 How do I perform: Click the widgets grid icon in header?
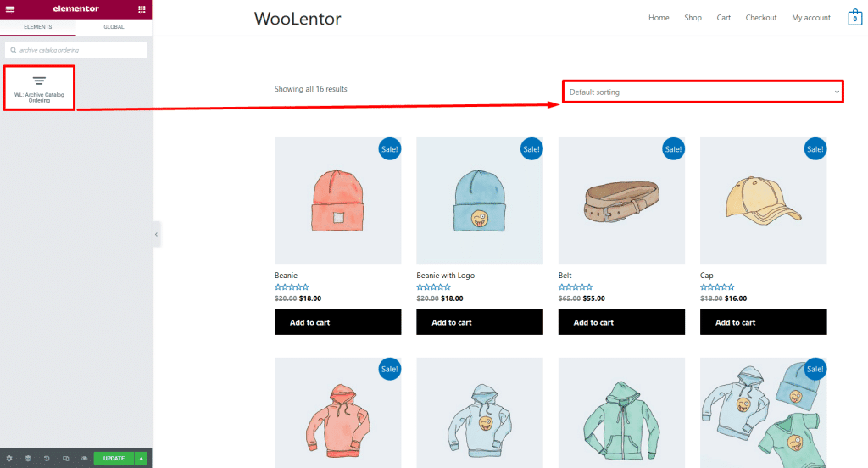[x=142, y=9]
